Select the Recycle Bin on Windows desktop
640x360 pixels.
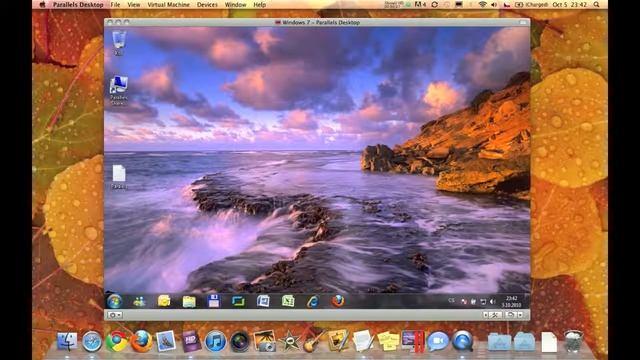coord(119,43)
